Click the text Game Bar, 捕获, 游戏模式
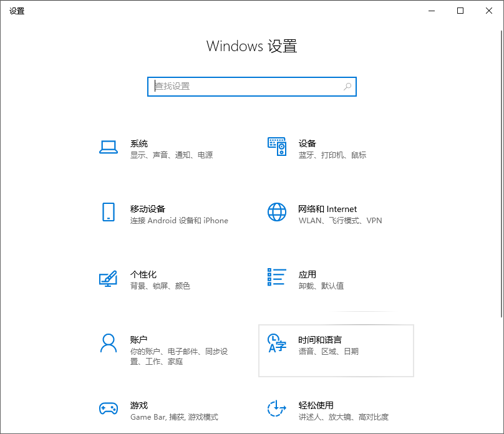The width and height of the screenshot is (504, 434). coord(174,417)
